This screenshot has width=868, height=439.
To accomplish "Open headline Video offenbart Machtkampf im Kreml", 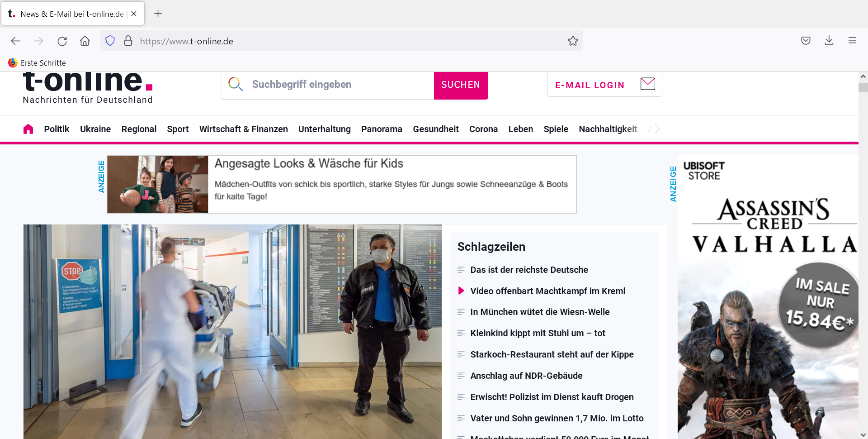I will point(547,291).
